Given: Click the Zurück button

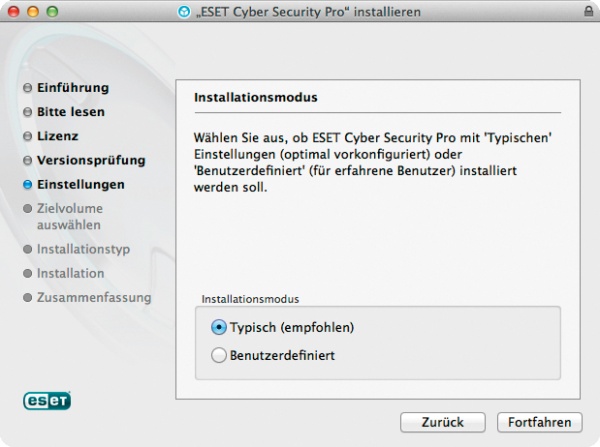Looking at the screenshot, I should click(443, 423).
